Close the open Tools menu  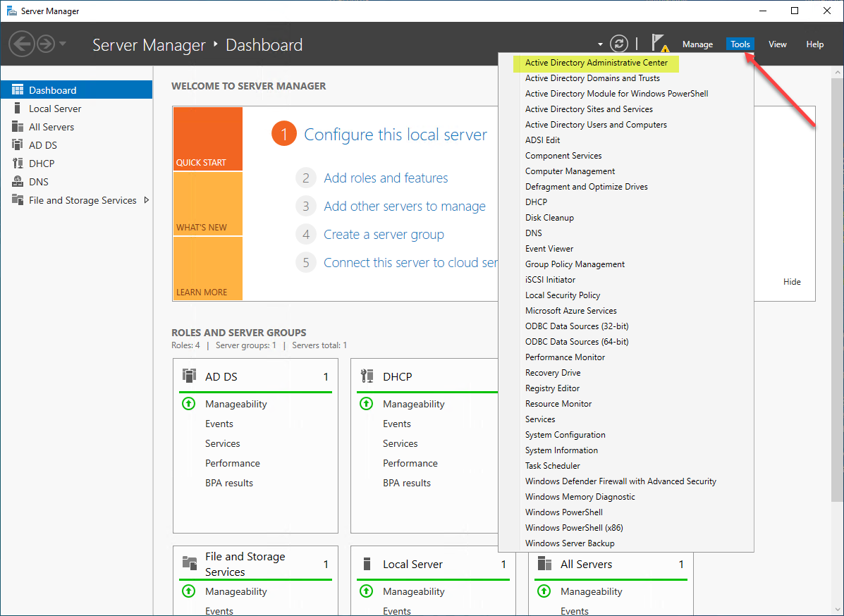point(740,44)
